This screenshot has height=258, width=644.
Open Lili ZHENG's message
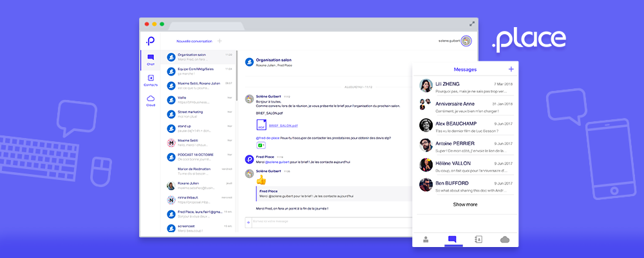point(466,86)
